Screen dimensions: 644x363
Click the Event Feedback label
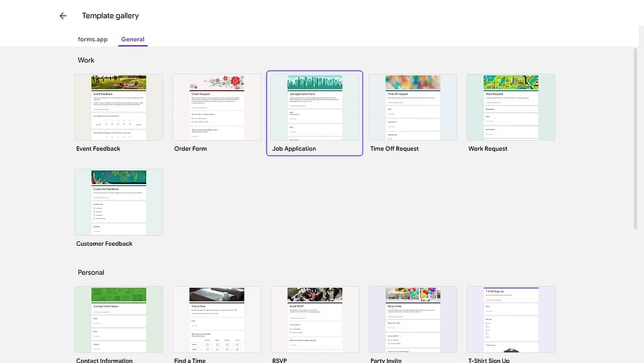[x=98, y=149]
